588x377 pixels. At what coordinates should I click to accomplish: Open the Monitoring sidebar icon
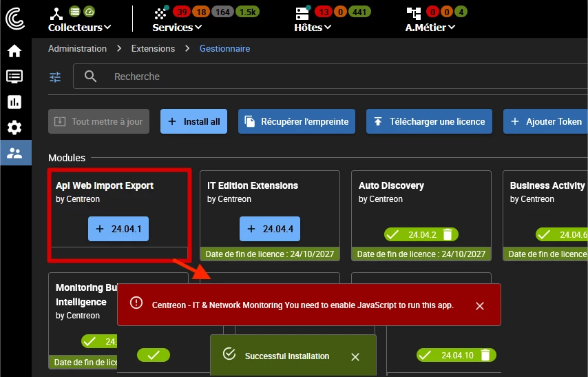[14, 77]
